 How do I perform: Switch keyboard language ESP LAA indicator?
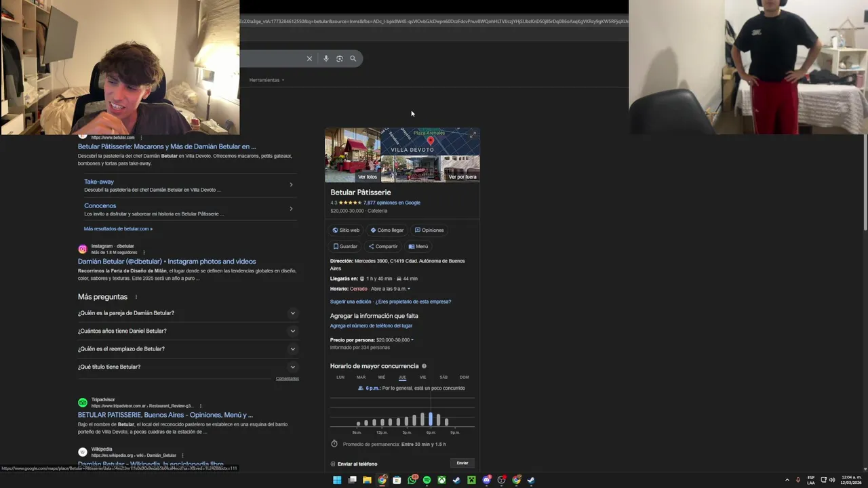811,480
